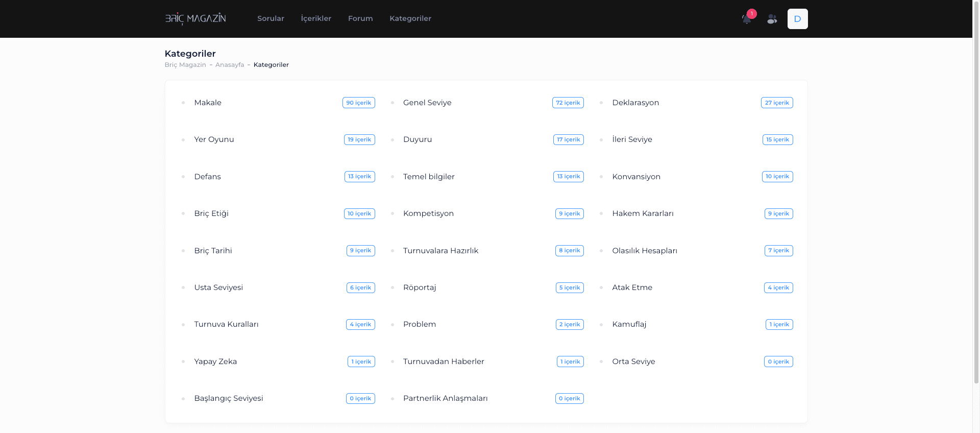Click the 4 içerik badge for Atak Etme

coord(778,287)
